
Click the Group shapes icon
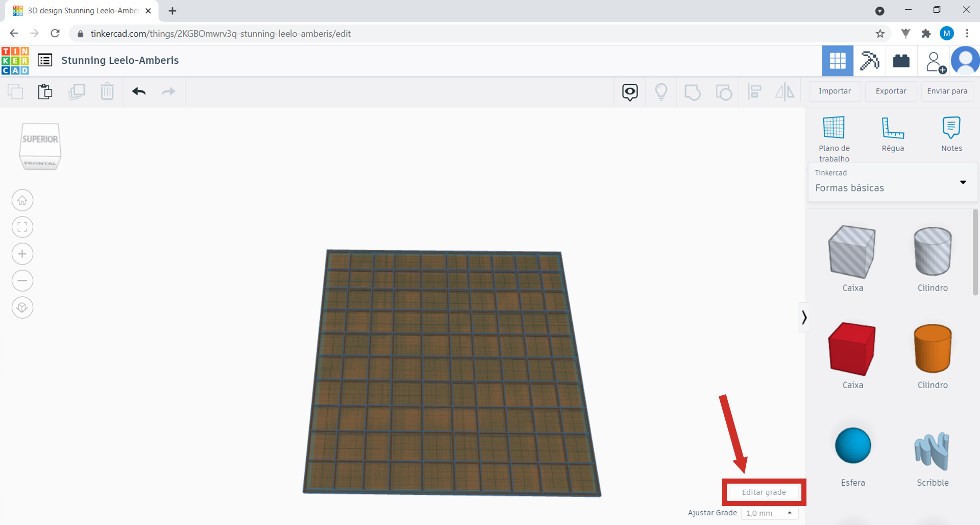692,92
